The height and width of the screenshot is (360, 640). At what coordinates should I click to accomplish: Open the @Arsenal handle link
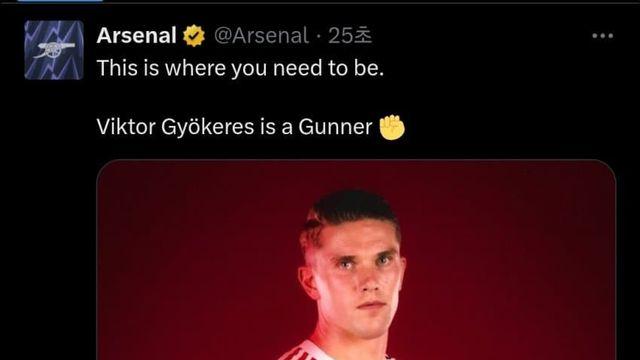(261, 36)
